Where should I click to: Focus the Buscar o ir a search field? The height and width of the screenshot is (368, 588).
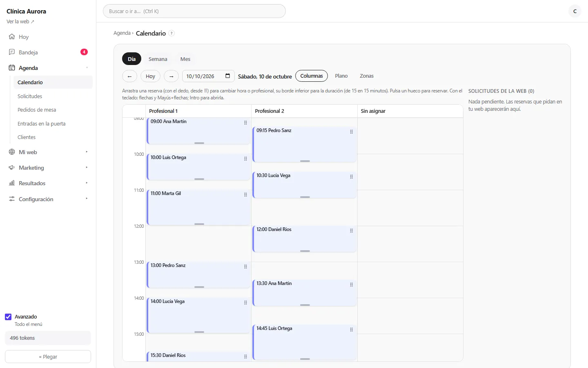tap(194, 11)
